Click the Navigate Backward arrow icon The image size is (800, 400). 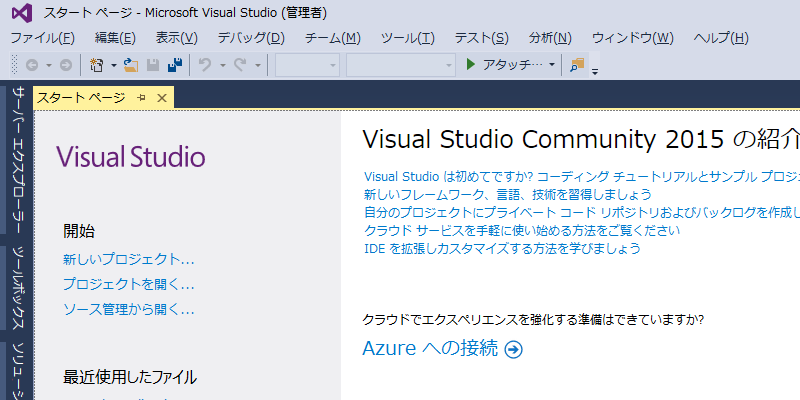coord(32,65)
